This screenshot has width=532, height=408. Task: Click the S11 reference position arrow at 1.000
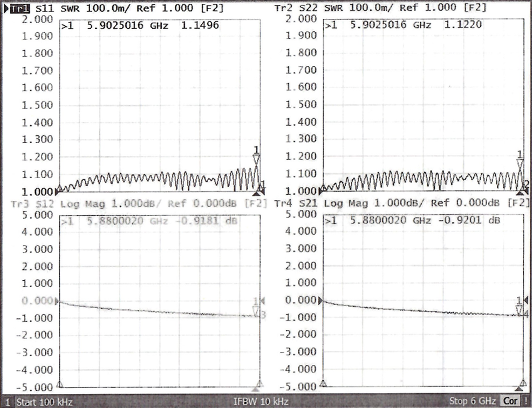coord(59,190)
